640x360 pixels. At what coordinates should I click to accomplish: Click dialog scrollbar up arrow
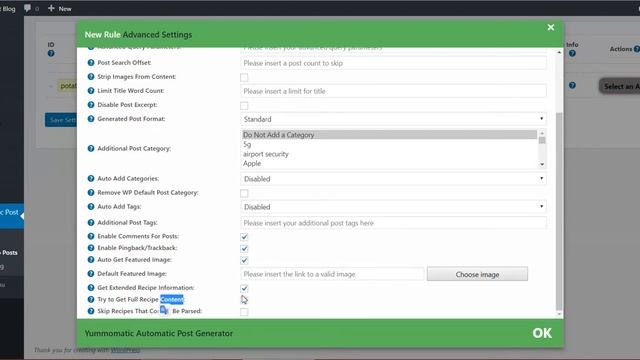pyautogui.click(x=559, y=53)
